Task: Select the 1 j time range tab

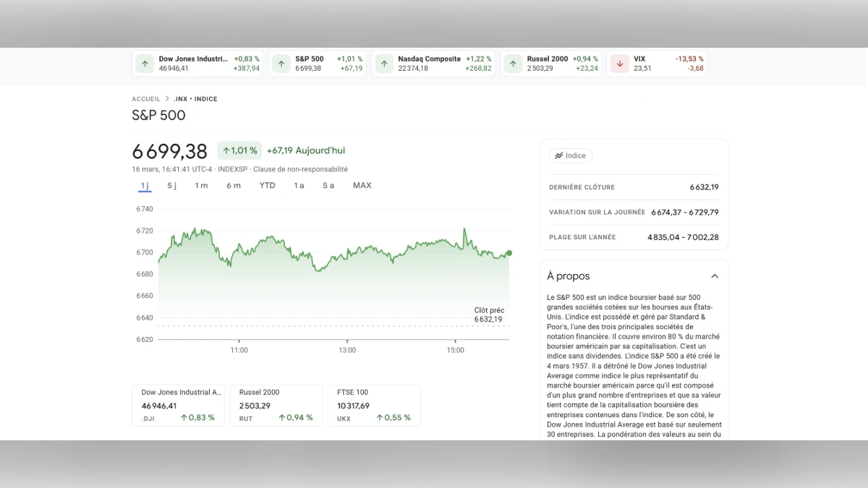Action: pyautogui.click(x=145, y=186)
